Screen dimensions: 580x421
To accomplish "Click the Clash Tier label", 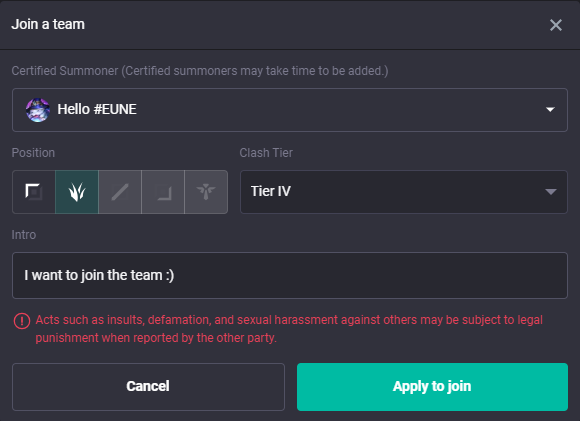I will tap(266, 153).
